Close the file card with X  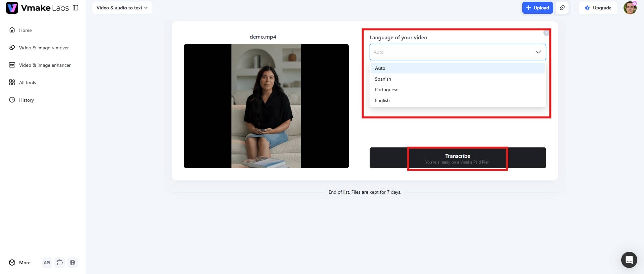coord(546,33)
